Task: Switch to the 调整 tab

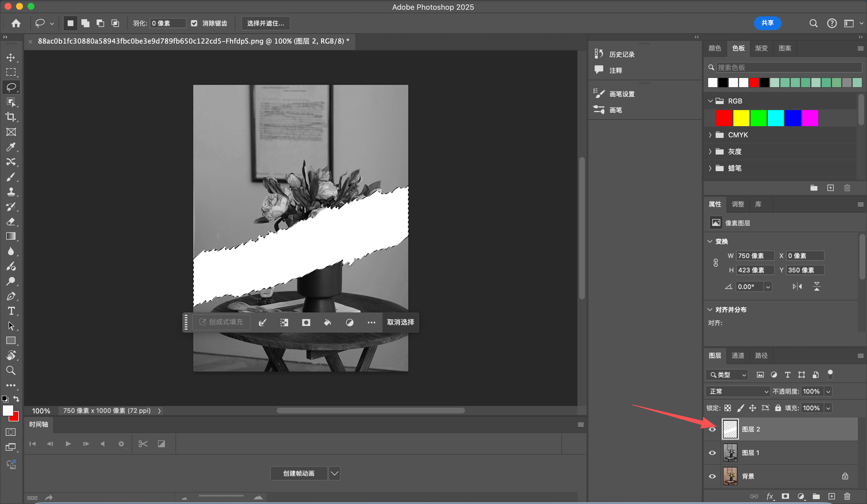Action: (x=738, y=204)
